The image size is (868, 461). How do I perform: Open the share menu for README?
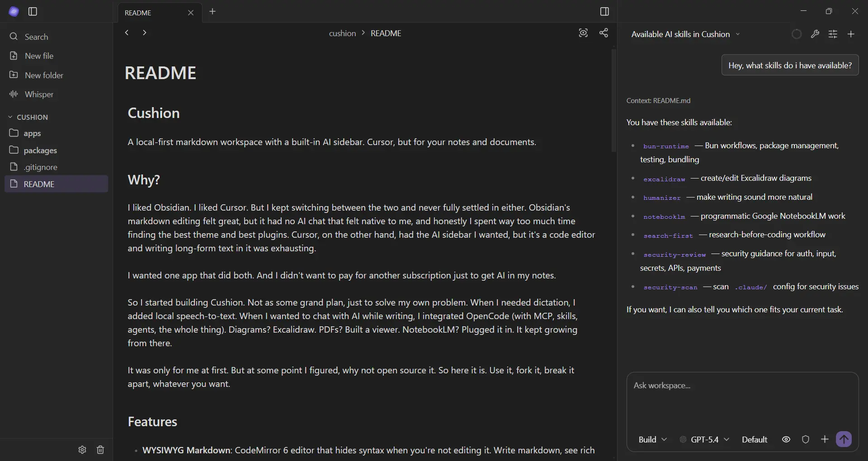click(x=604, y=33)
